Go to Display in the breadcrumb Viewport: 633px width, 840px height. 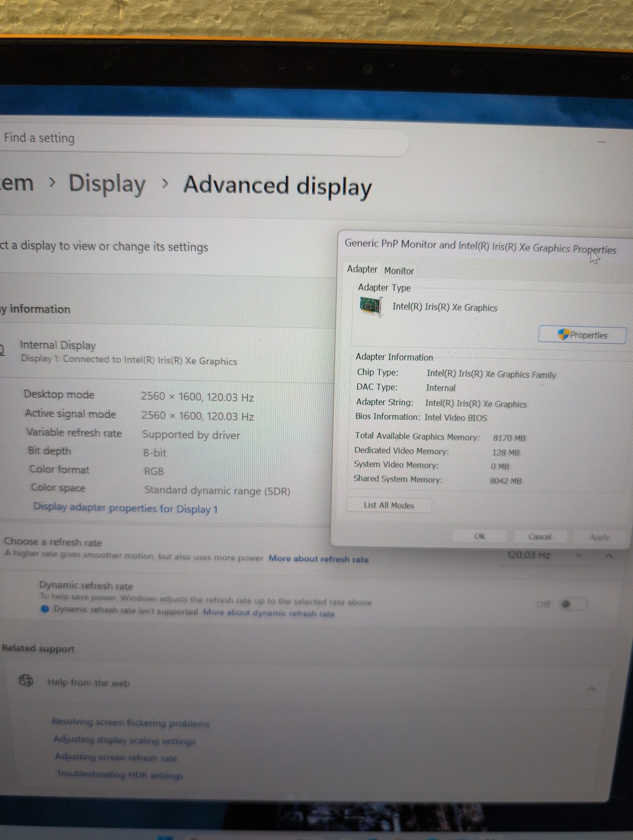(x=107, y=184)
